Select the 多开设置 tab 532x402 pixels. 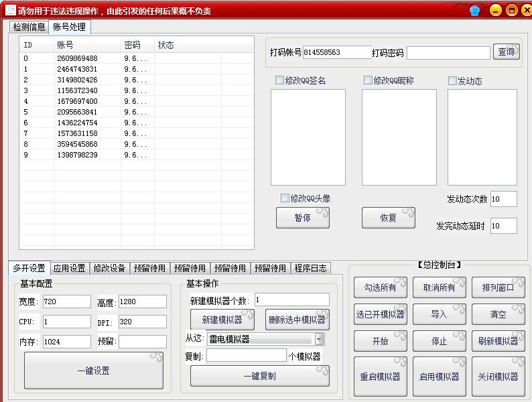(x=29, y=268)
